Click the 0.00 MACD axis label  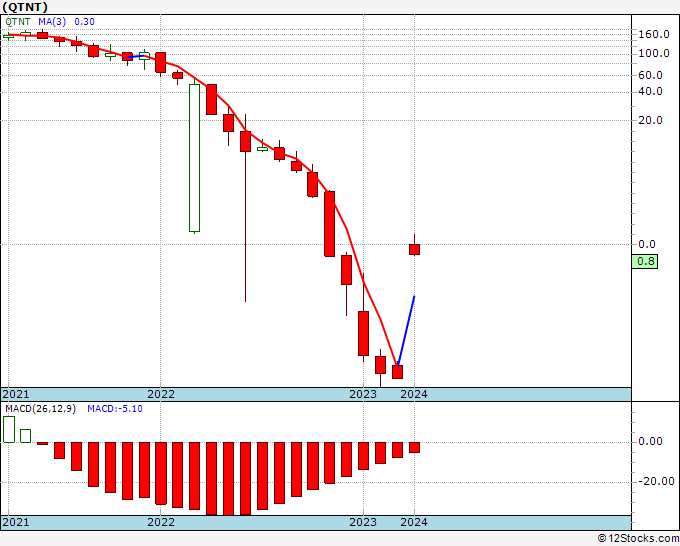click(x=651, y=441)
